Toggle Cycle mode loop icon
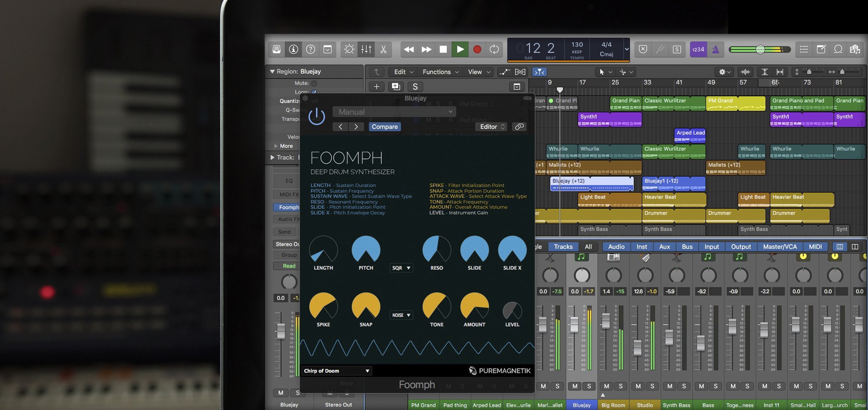The width and height of the screenshot is (868, 410). [x=494, y=49]
